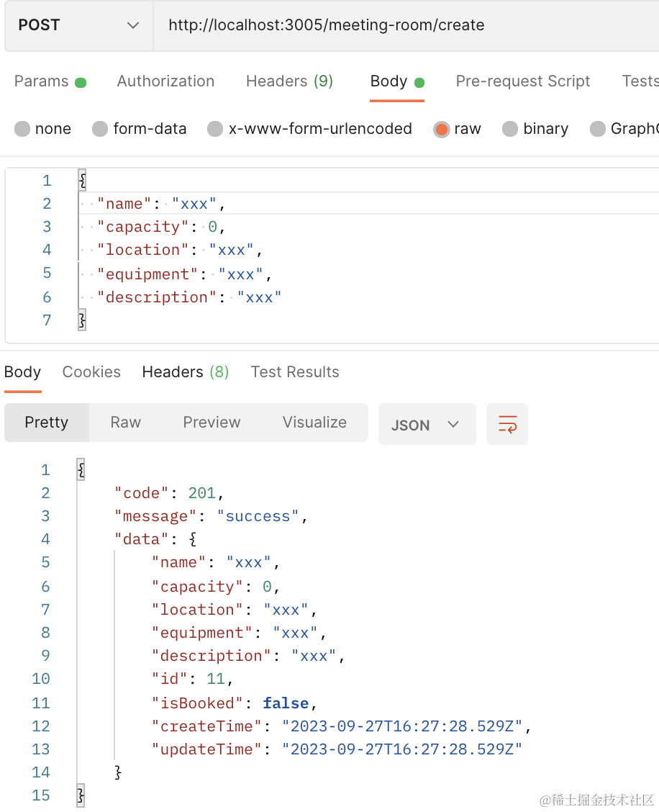Switch to the response Cookies tab
This screenshot has height=812, width=659.
(91, 372)
